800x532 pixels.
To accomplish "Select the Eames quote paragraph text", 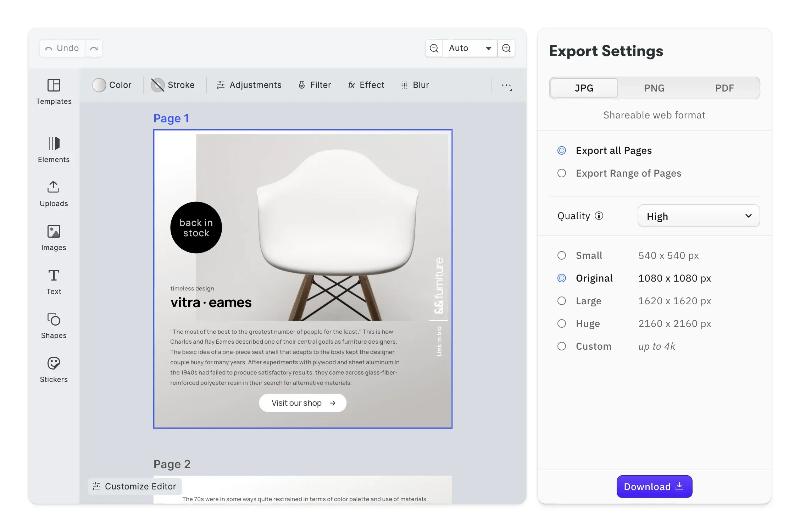I will click(x=285, y=357).
